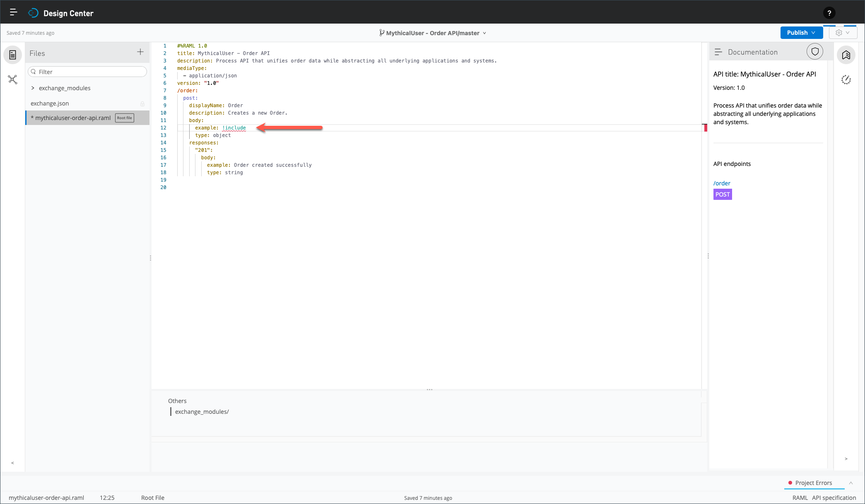Screen dimensions: 865x504
Task: Expand the exchange_modules folder
Action: [33, 88]
